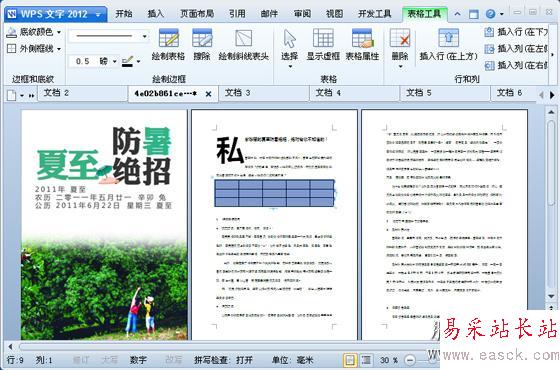Switch to document tab 文档 6

coord(514,94)
